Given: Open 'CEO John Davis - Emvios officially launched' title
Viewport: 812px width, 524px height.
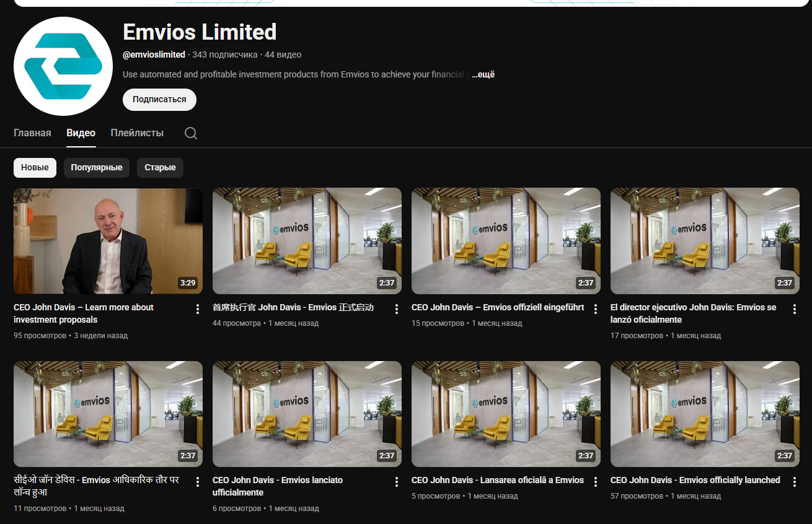Looking at the screenshot, I should pyautogui.click(x=695, y=480).
